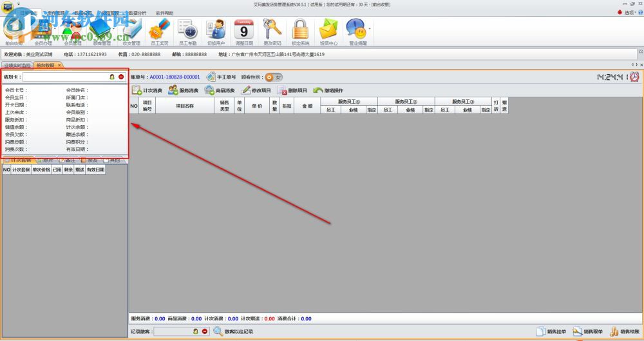Click 销售取单 button
Screen dimensions: 644x341
coord(587,331)
